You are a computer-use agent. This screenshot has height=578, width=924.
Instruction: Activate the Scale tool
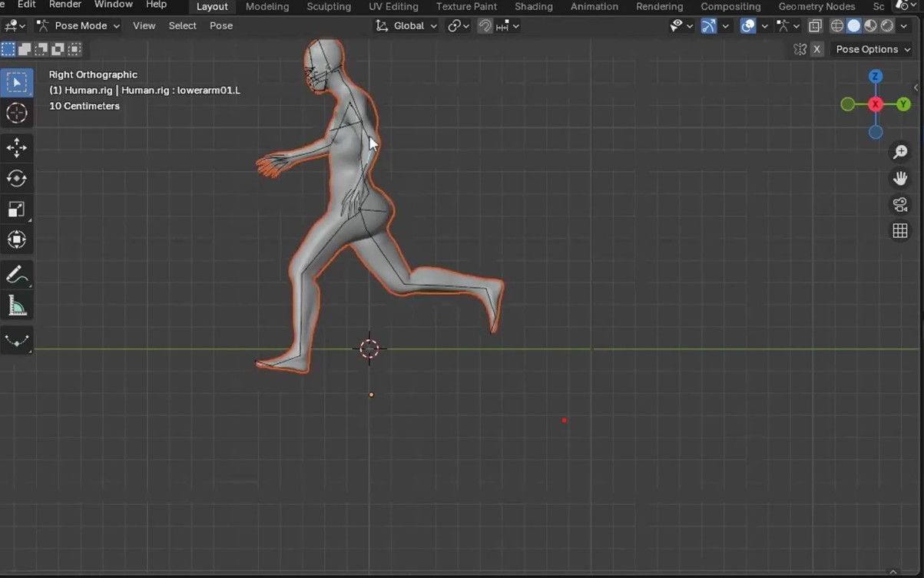(x=17, y=210)
